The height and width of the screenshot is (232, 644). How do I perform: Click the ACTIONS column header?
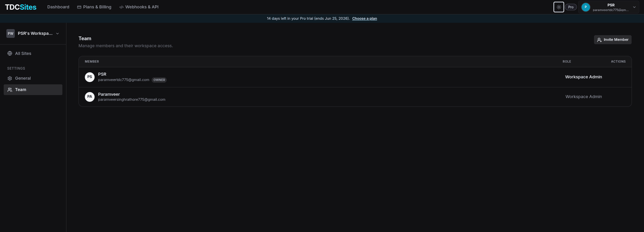tap(618, 62)
